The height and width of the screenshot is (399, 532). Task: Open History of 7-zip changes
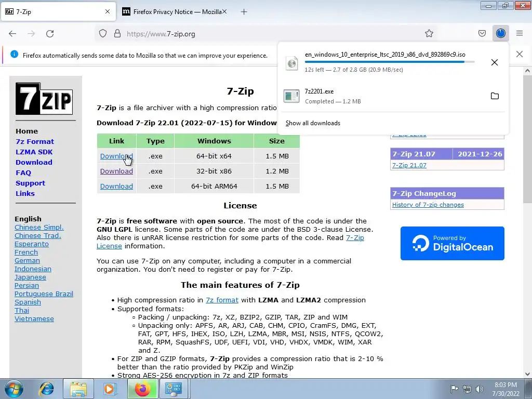coord(428,205)
